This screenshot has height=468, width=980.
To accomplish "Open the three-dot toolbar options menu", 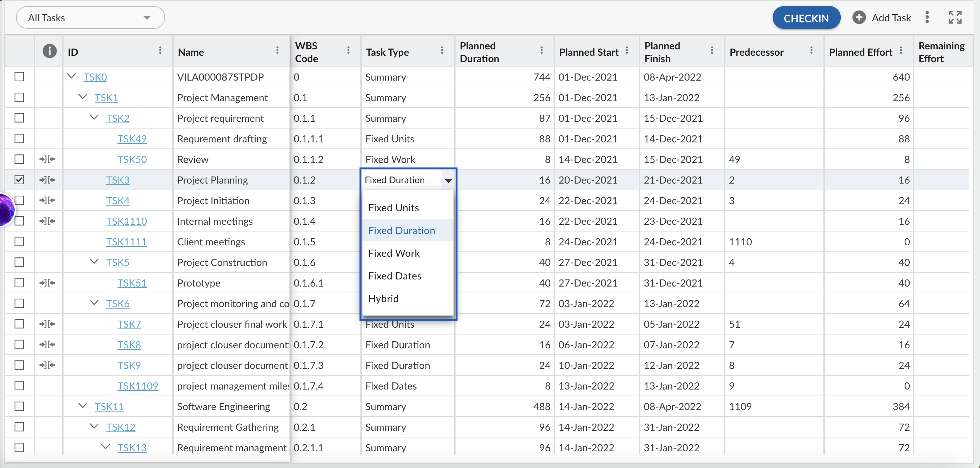I will point(927,17).
